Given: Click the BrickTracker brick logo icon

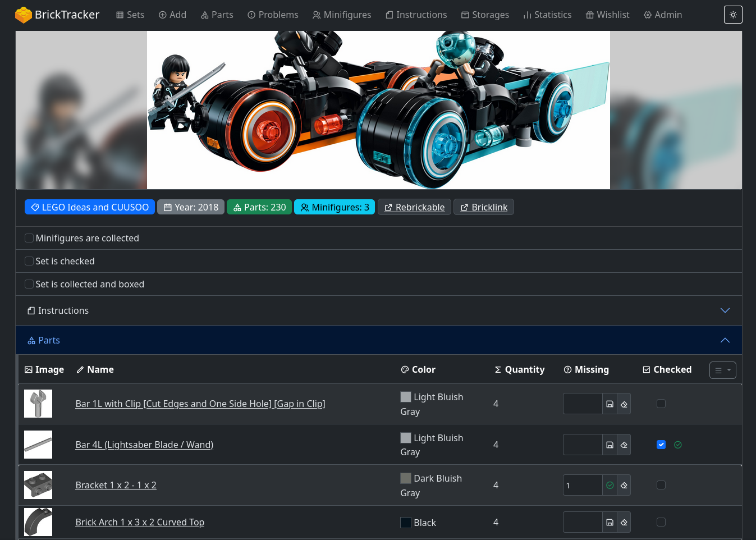Looking at the screenshot, I should pos(23,15).
